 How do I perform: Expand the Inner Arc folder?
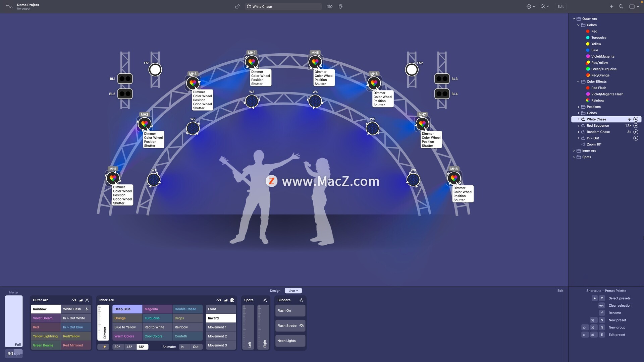point(574,151)
